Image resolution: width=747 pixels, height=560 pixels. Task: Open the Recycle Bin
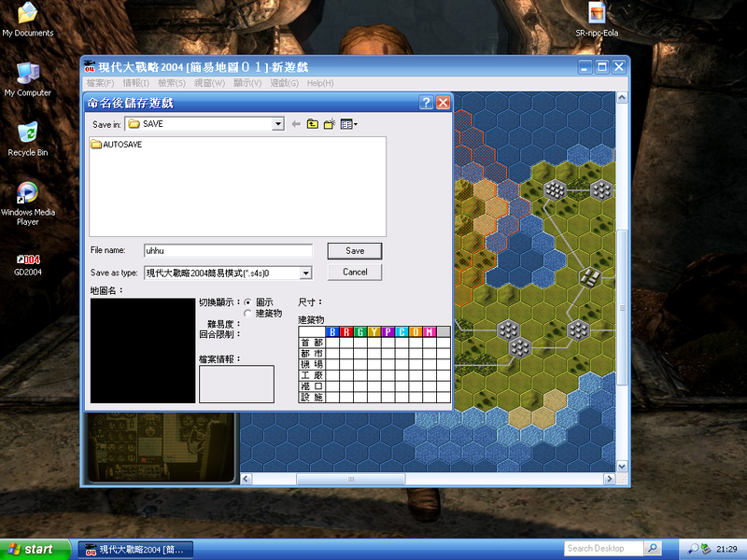[28, 139]
